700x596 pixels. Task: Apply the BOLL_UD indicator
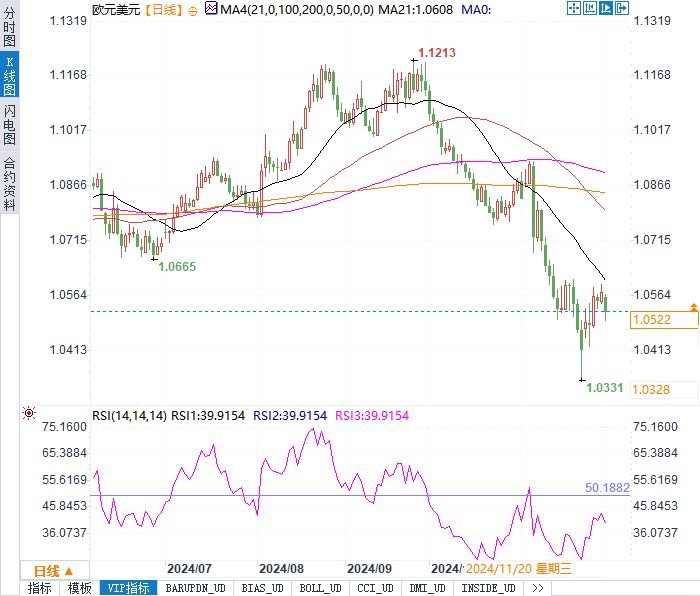[320, 588]
